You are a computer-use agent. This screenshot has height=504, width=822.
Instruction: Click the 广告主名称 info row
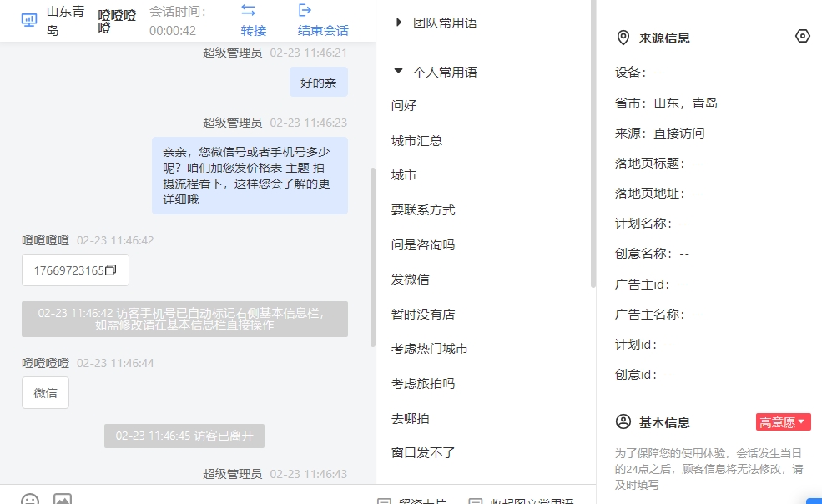[x=658, y=315]
